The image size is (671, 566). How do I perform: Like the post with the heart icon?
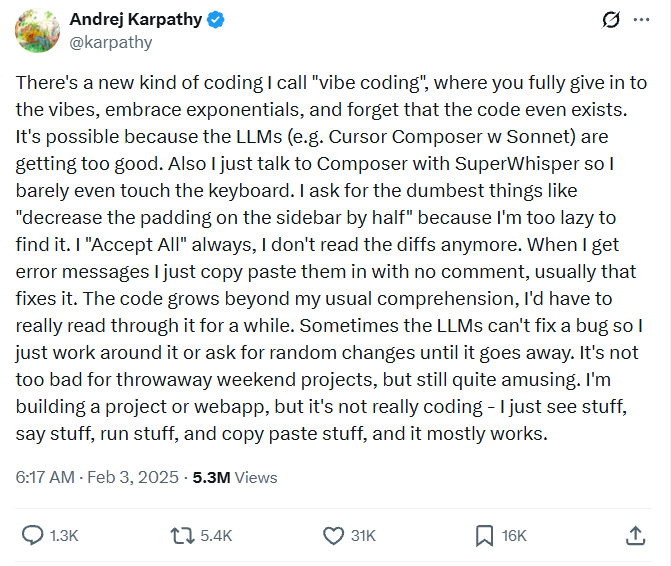pyautogui.click(x=333, y=536)
